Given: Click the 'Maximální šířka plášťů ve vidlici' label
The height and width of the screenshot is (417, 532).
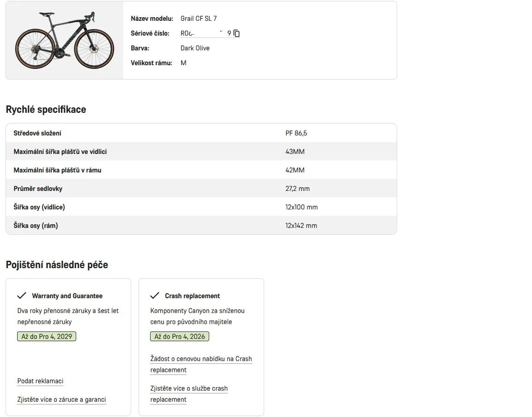Looking at the screenshot, I should click(x=60, y=152).
